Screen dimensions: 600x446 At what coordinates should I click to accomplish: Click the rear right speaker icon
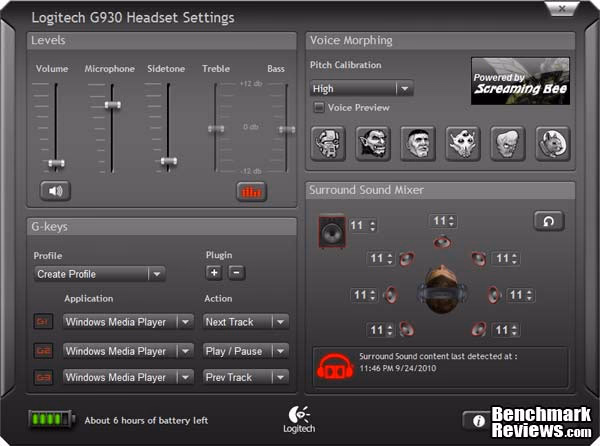[479, 329]
